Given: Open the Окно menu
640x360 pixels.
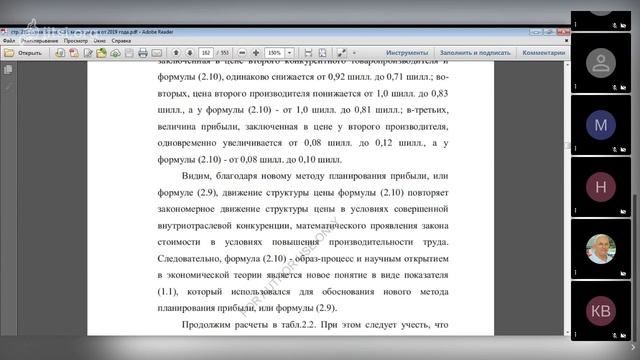Looking at the screenshot, I should (x=100, y=41).
